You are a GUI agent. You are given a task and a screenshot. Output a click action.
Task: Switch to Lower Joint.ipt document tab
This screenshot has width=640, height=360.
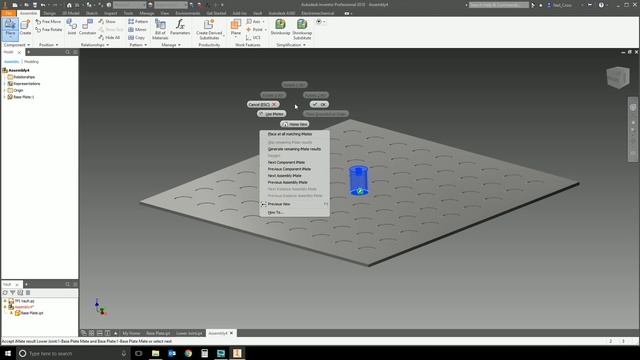[189, 333]
